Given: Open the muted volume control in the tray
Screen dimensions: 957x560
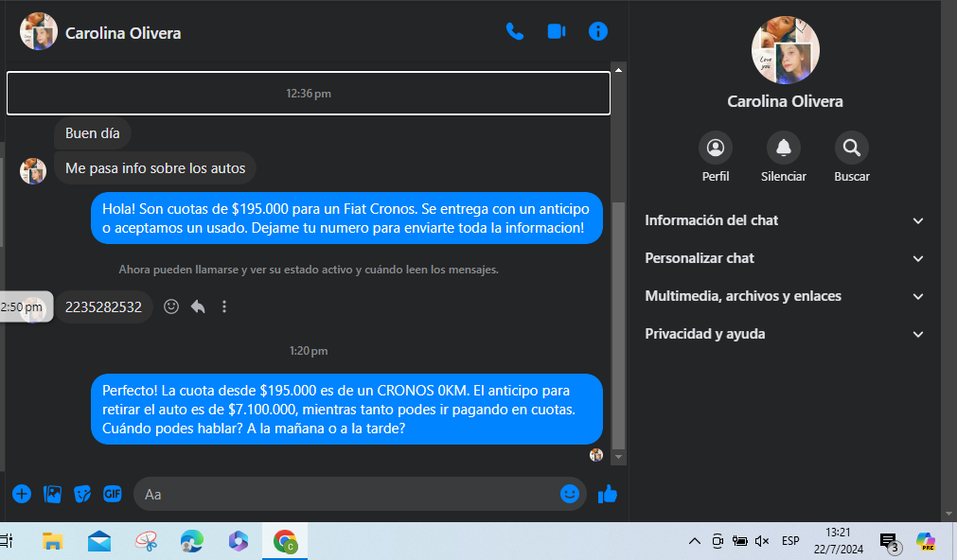Looking at the screenshot, I should pyautogui.click(x=762, y=541).
